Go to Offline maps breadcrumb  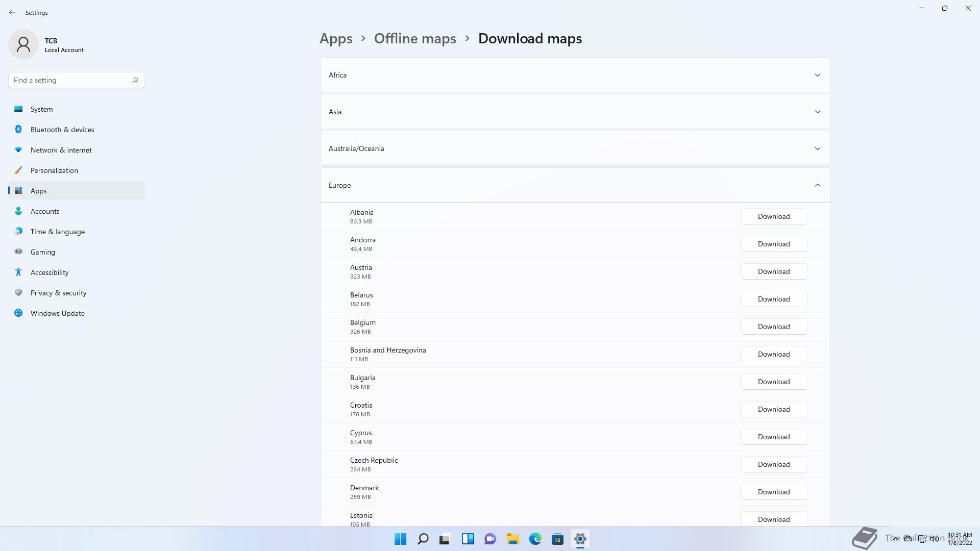[x=415, y=39]
